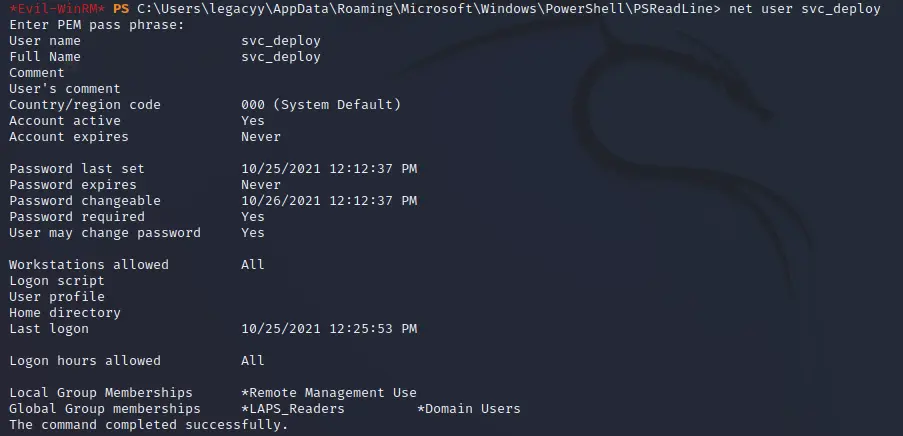Click the Password expires 'Never' value
This screenshot has height=436, width=903.
261,185
